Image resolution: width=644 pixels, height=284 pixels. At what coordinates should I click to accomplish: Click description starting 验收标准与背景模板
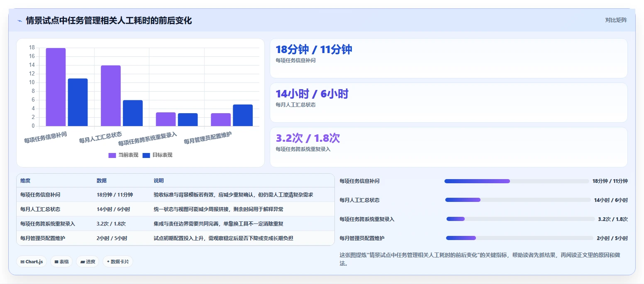coord(233,195)
